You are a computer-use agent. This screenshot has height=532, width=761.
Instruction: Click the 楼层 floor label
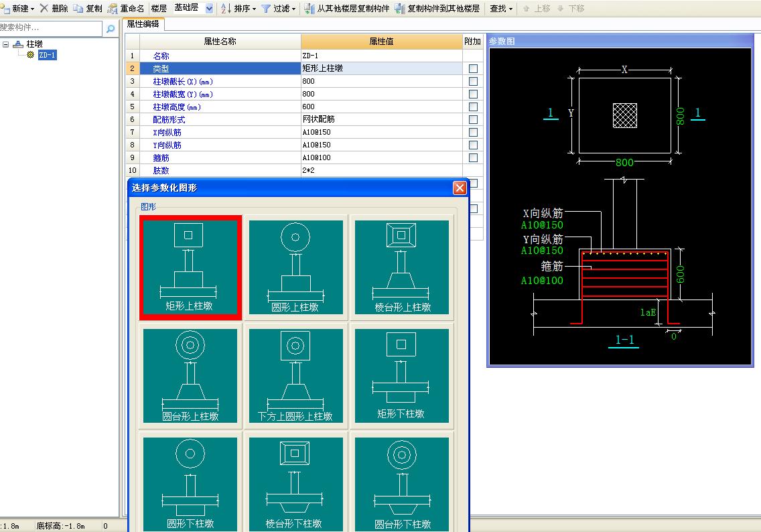tap(159, 8)
